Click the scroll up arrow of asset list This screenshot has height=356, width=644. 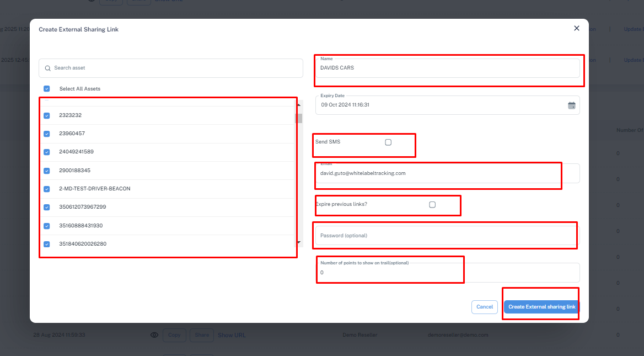pos(299,105)
